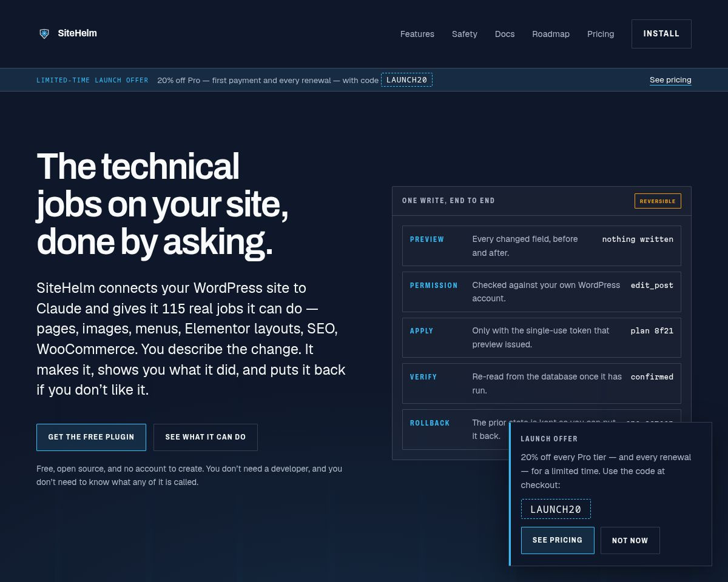Viewport: 728px width, 582px height.
Task: Click the LIMITED-TIME LAUNCH OFFER label
Action: (x=92, y=80)
